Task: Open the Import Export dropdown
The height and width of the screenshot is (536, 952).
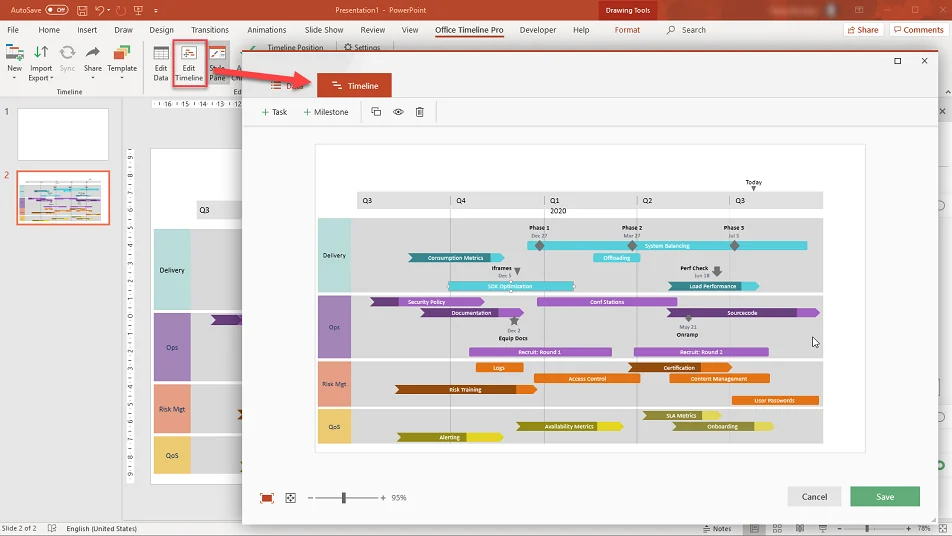Action: pos(41,78)
